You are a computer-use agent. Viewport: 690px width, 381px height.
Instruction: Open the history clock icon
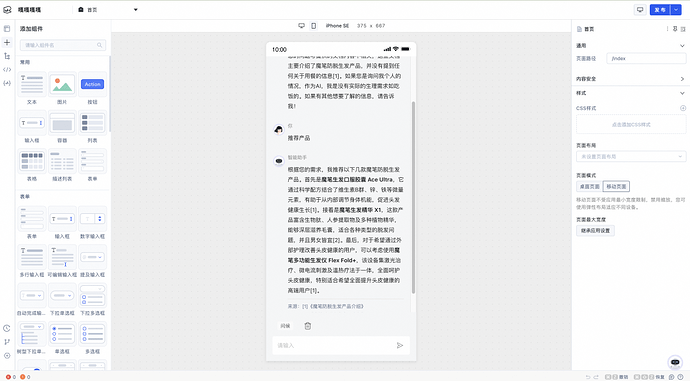tap(7, 328)
